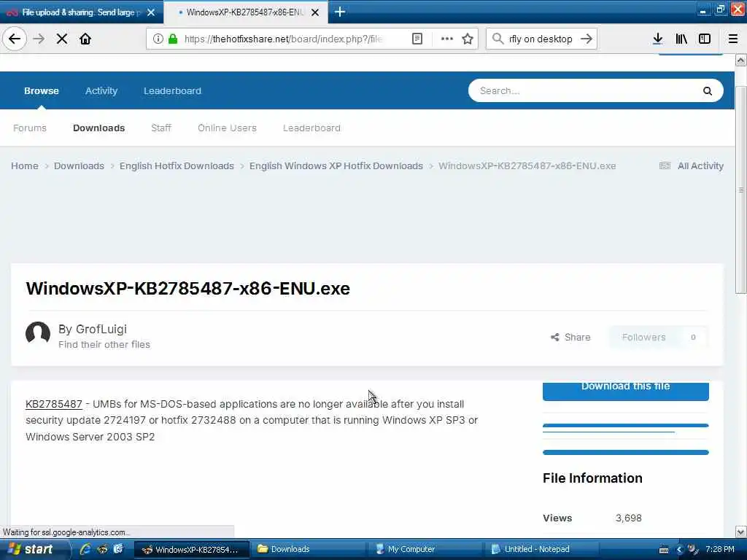
Task: Click the scrollbar down arrow
Action: pos(740,532)
